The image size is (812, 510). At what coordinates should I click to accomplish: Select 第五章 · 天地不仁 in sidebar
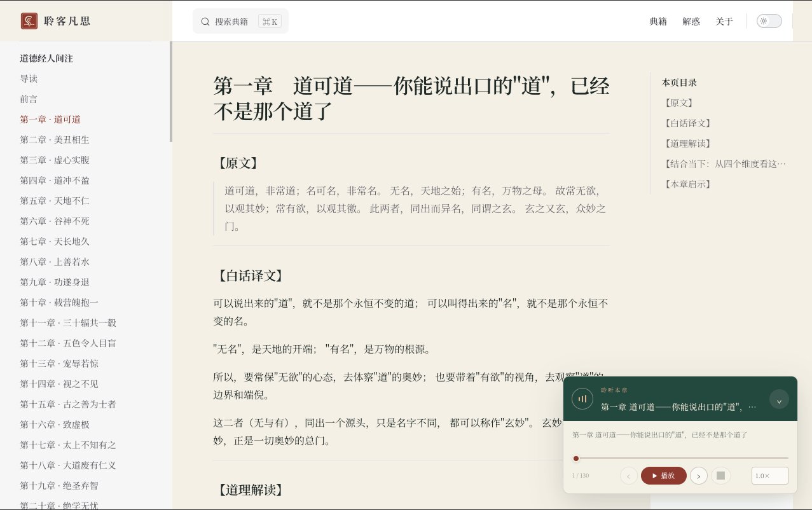tap(55, 201)
